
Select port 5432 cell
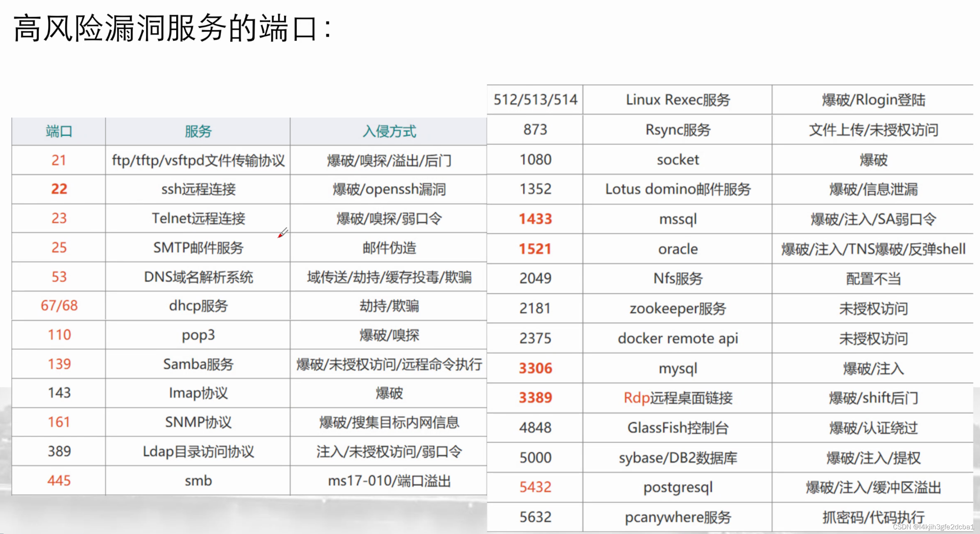(535, 487)
